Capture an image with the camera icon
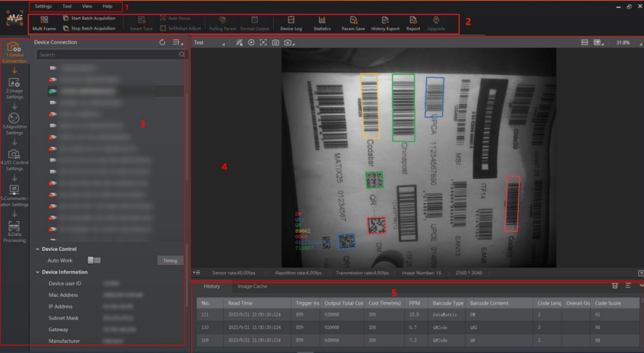Screen dimensions: 644x353 pos(276,43)
